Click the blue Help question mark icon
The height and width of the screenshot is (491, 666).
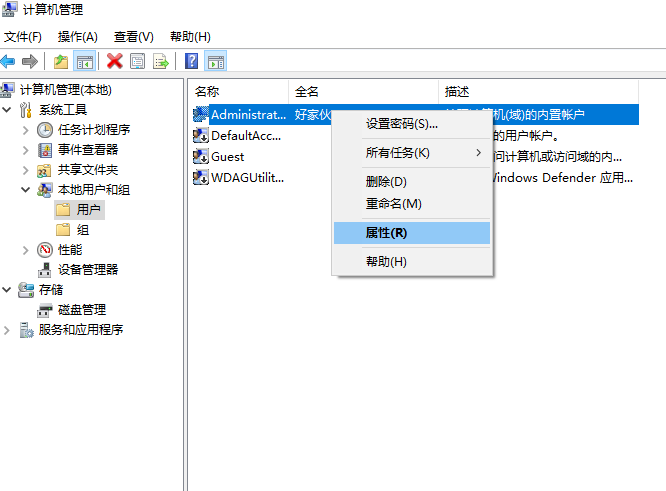192,61
